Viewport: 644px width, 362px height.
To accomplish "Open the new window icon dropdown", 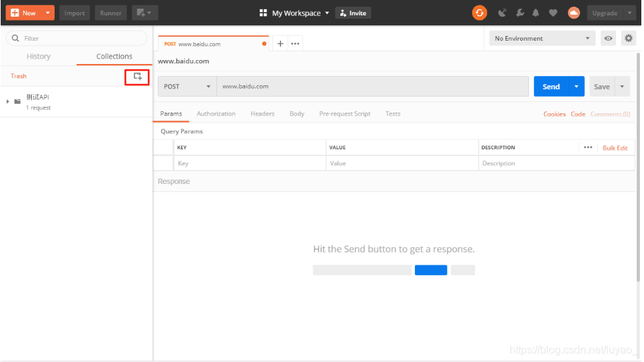I will pos(145,13).
